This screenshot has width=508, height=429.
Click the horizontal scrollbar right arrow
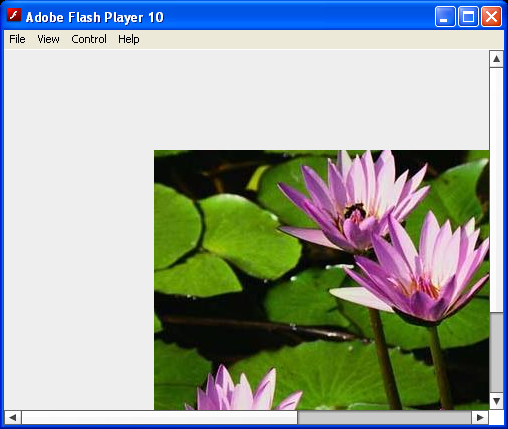coord(480,417)
